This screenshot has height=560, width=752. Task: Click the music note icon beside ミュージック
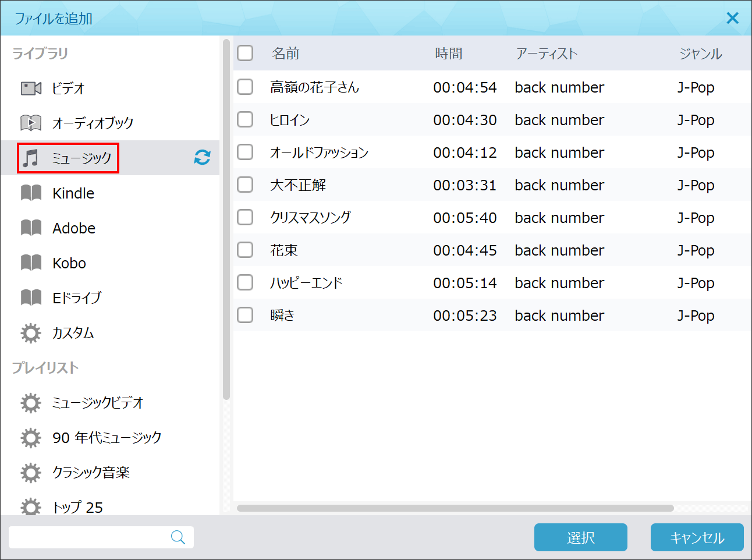[x=30, y=158]
